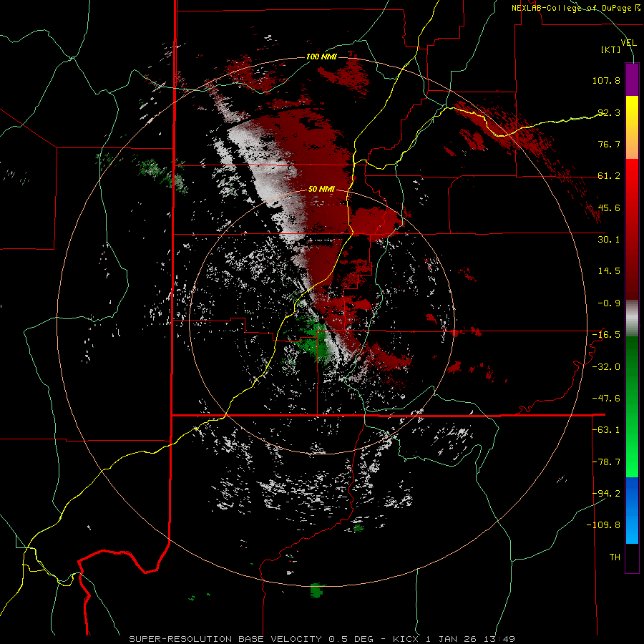
Task: Click the KICX 1 JAN 26 13:49 timestamp
Action: (454, 639)
